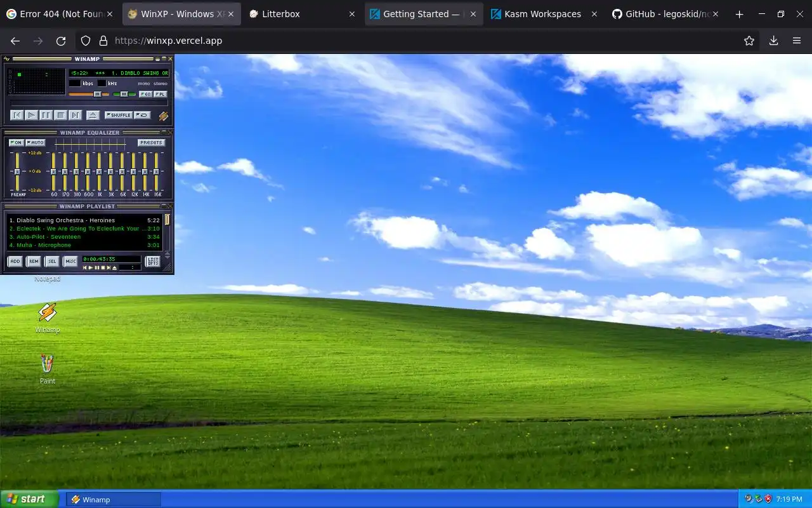
Task: Switch to the Error 404 browser tab
Action: pos(60,14)
